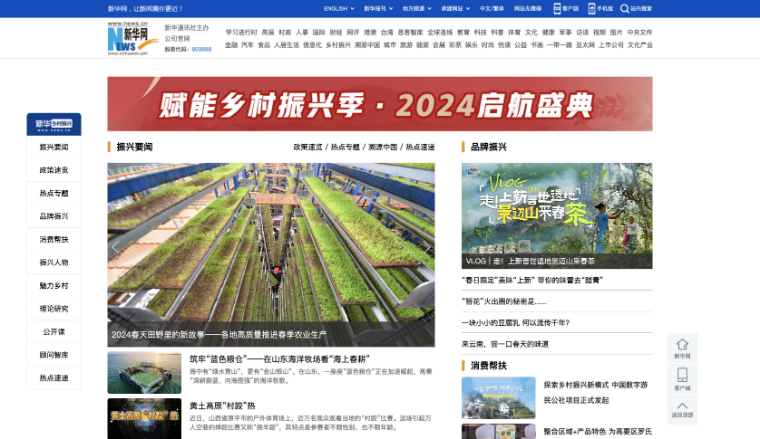
Task: Click the 新华网 home icon in floating panel
Action: [x=682, y=344]
